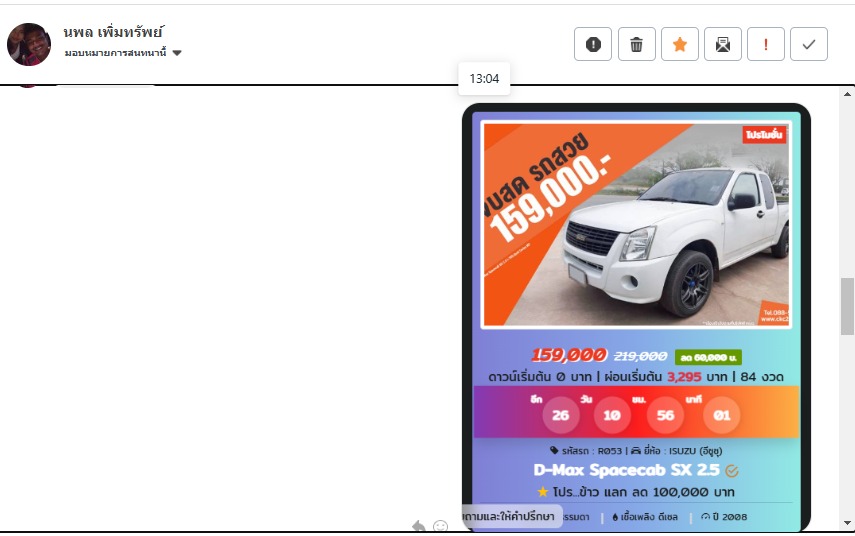The image size is (855, 536).
Task: Mark conversation as spam with octagon icon
Action: (x=593, y=44)
